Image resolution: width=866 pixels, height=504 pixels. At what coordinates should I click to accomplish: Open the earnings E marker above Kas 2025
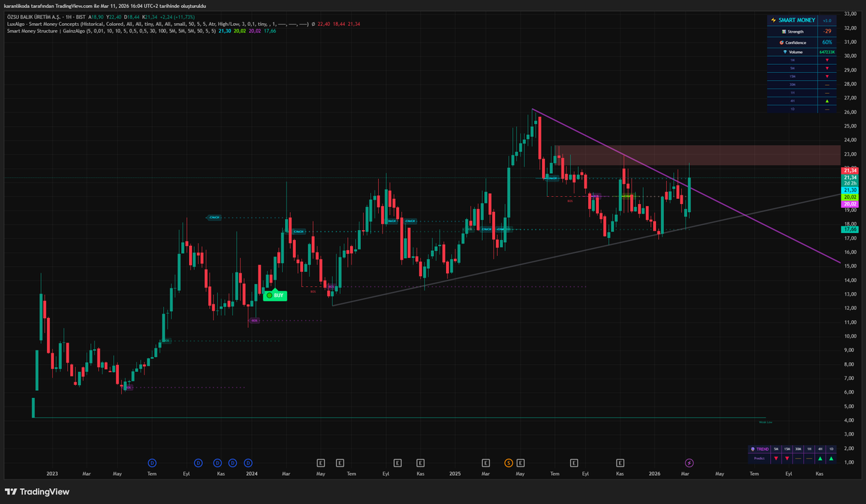pyautogui.click(x=619, y=462)
